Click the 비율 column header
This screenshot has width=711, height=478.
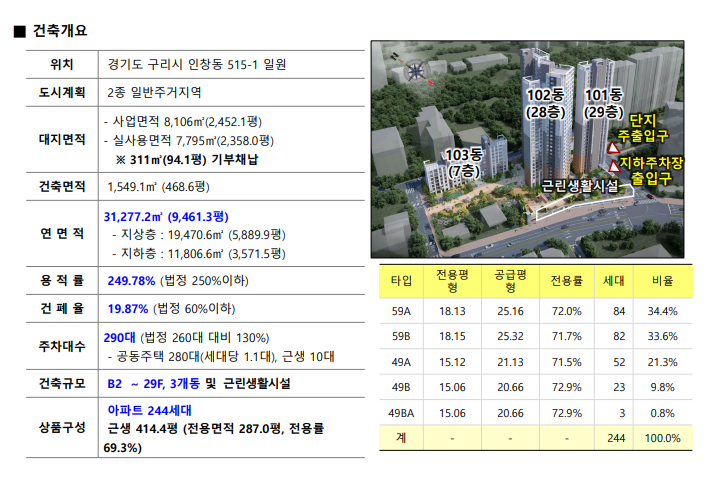[662, 281]
